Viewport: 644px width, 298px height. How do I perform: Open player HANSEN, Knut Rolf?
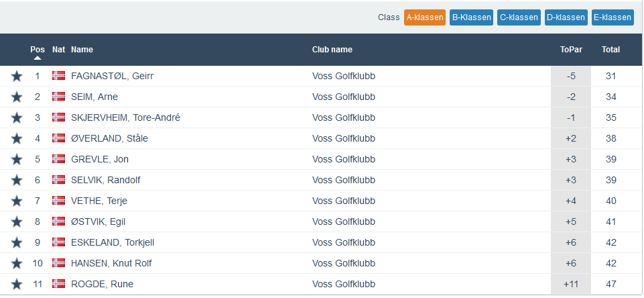click(x=111, y=263)
